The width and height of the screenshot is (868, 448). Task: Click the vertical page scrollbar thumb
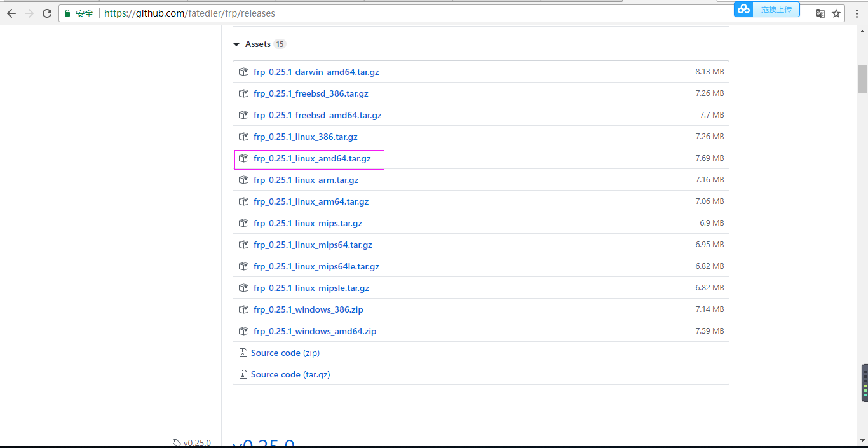862,79
